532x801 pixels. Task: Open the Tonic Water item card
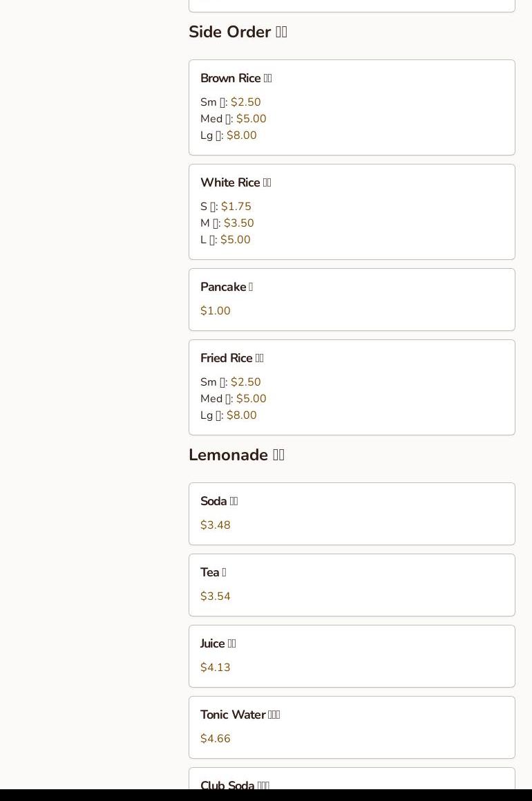(351, 727)
